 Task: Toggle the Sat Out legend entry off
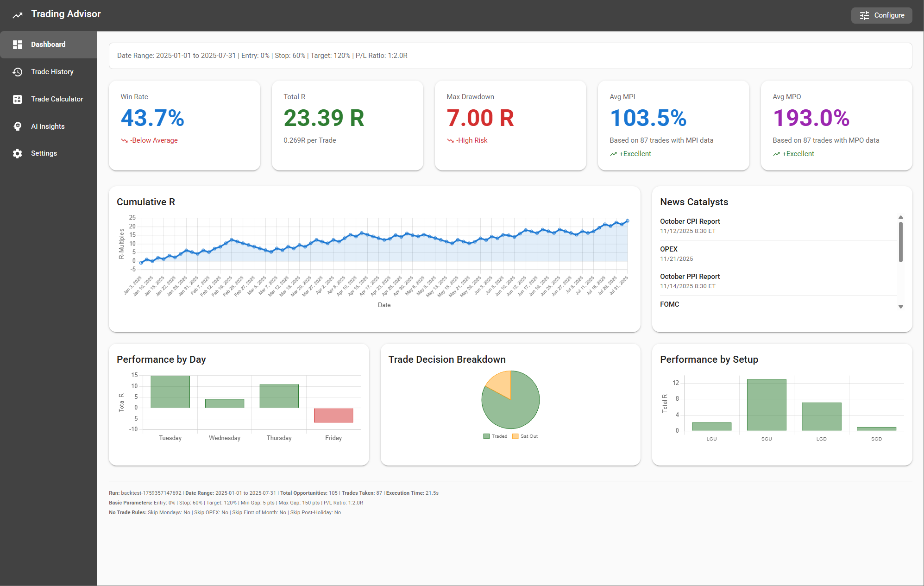(x=527, y=436)
